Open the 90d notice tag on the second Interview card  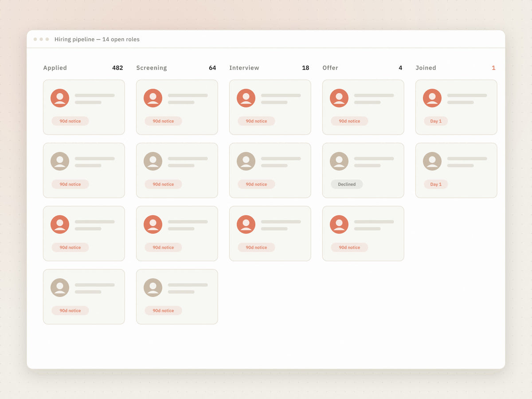(x=256, y=184)
